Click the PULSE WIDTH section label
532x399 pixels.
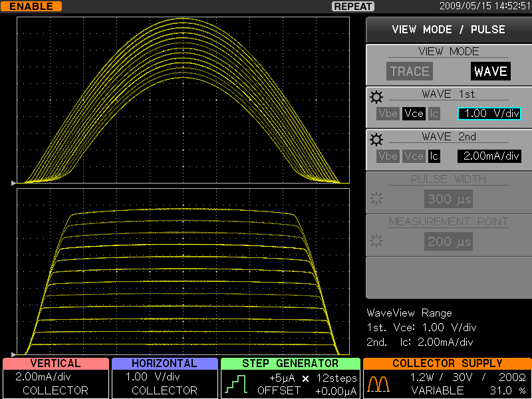tap(448, 179)
